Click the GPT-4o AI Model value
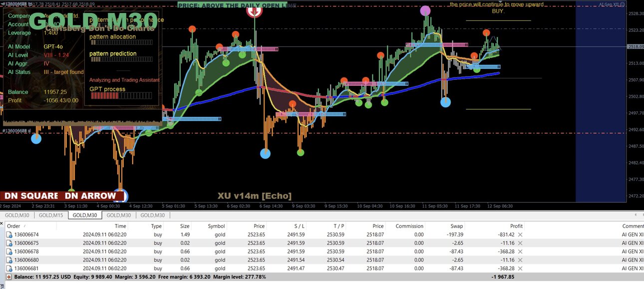Screen dimensions: 644x289 click(53, 46)
